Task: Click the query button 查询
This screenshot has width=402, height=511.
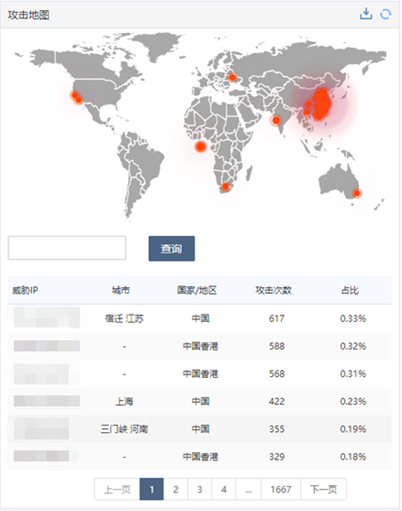Action: pyautogui.click(x=172, y=248)
